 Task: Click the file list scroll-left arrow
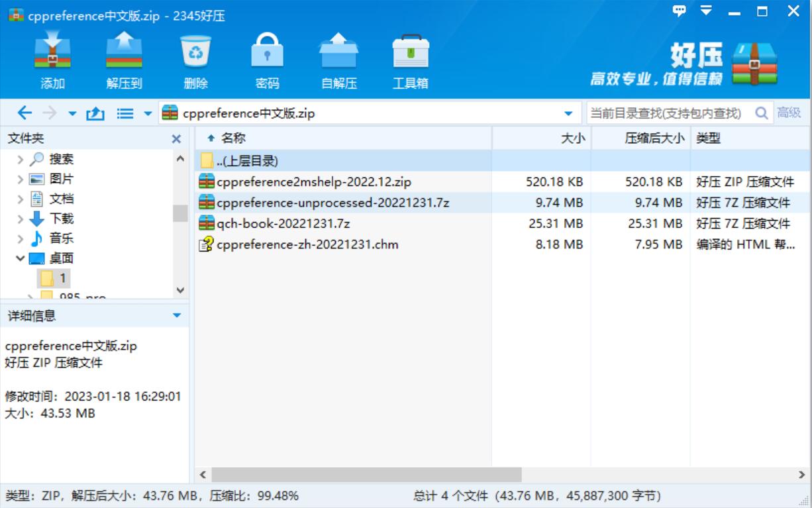point(203,475)
